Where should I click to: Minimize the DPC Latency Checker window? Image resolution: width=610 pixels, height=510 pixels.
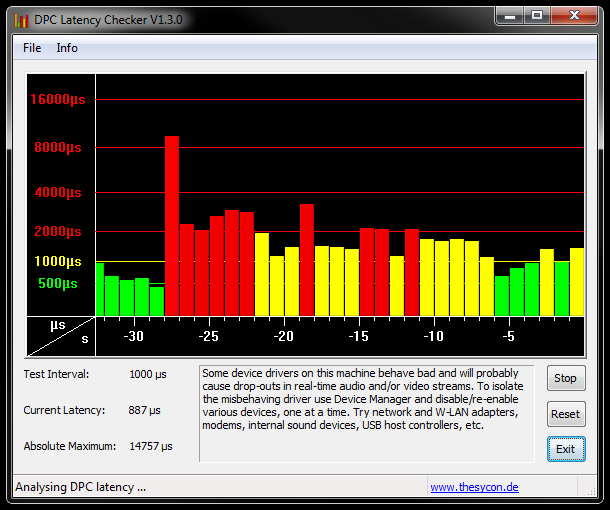[510, 16]
